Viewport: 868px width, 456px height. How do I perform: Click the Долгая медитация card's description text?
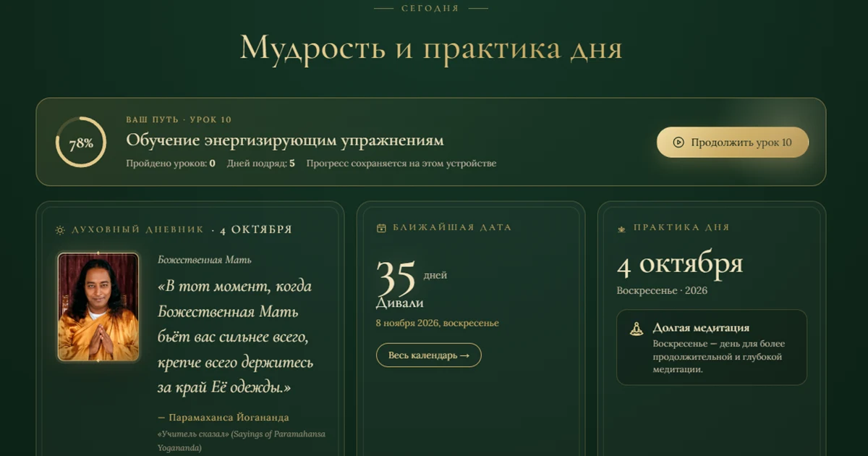coord(719,357)
